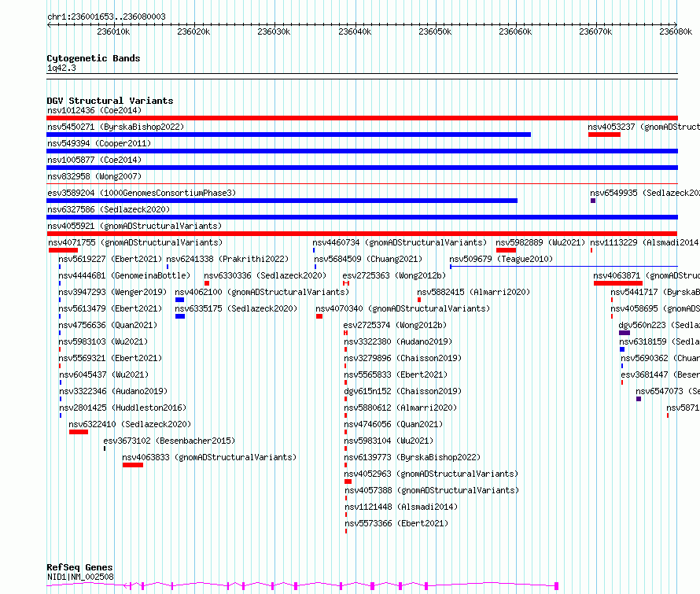Image resolution: width=700 pixels, height=594 pixels.
Task: Click the nsv1012436 (Coe2014) variant label
Action: coord(94,110)
